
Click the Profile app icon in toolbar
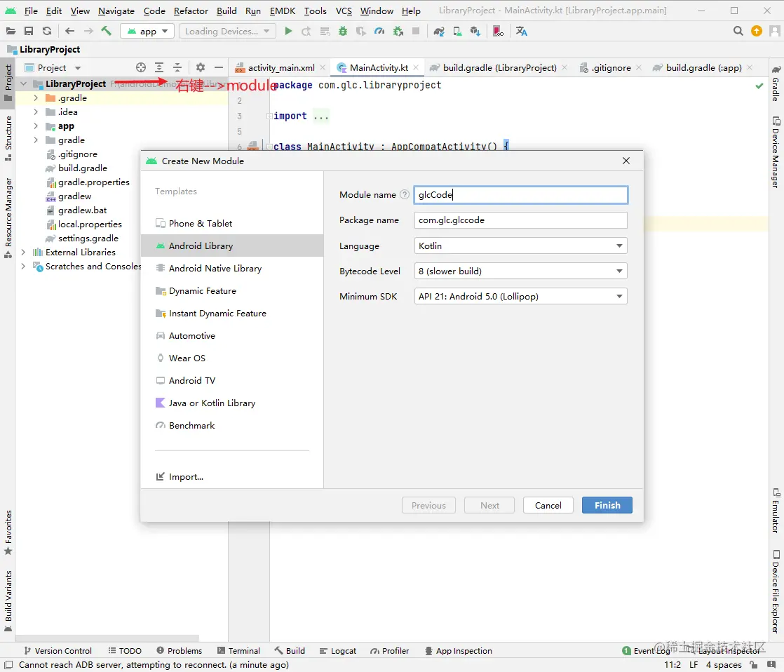379,31
